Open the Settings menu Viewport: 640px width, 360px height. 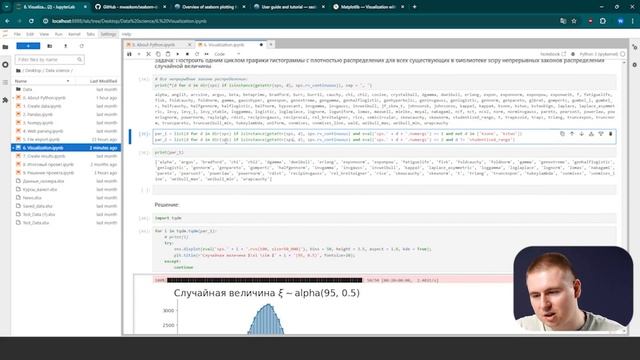click(x=109, y=34)
